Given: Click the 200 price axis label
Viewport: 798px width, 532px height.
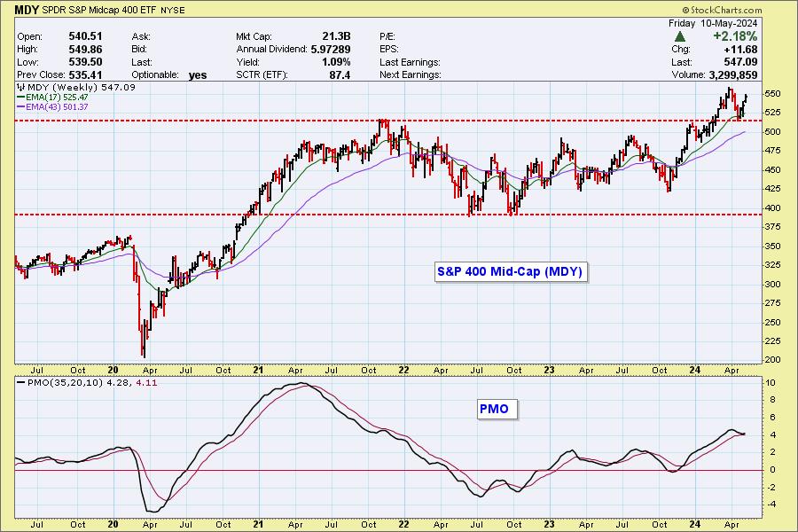Looking at the screenshot, I should coord(772,359).
